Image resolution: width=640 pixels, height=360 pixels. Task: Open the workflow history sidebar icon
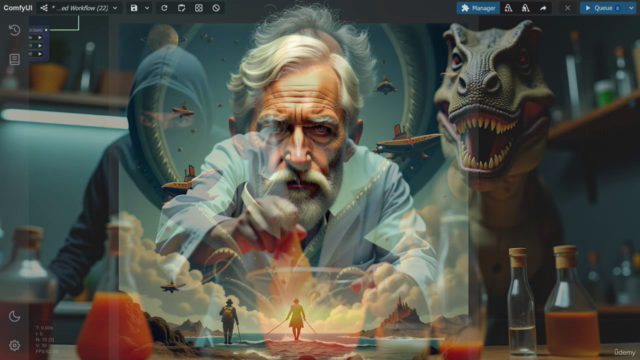(15, 30)
